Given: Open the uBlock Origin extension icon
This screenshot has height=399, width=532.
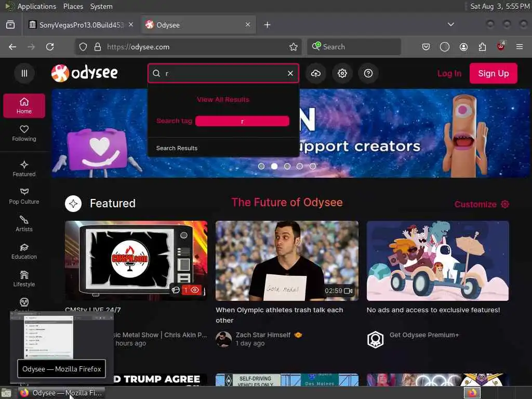Looking at the screenshot, I should (x=501, y=46).
